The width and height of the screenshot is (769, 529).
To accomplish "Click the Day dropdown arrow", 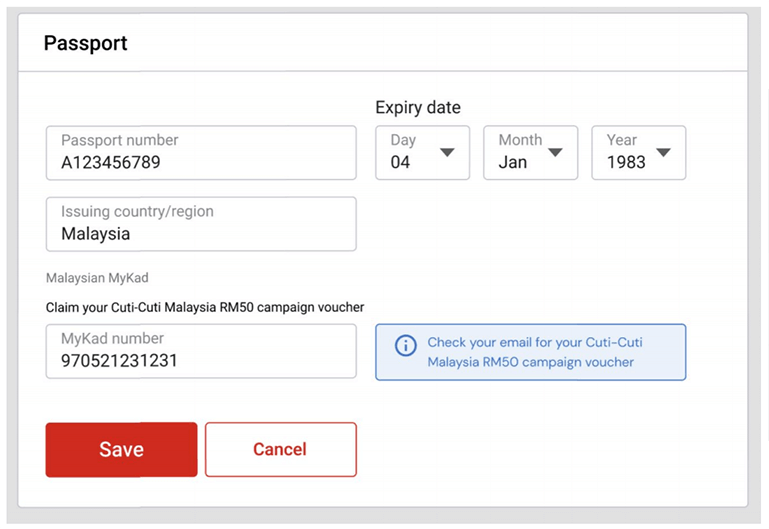I will pyautogui.click(x=447, y=152).
